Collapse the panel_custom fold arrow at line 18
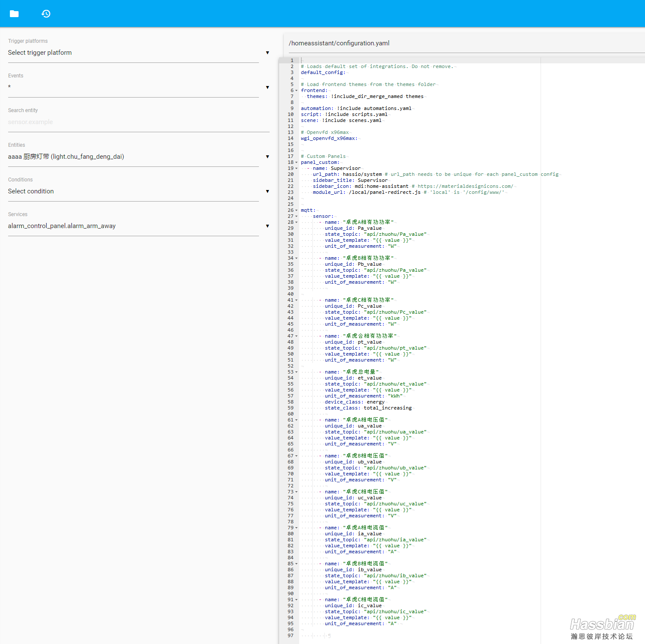Viewport: 645px width, 644px height. pyautogui.click(x=297, y=163)
